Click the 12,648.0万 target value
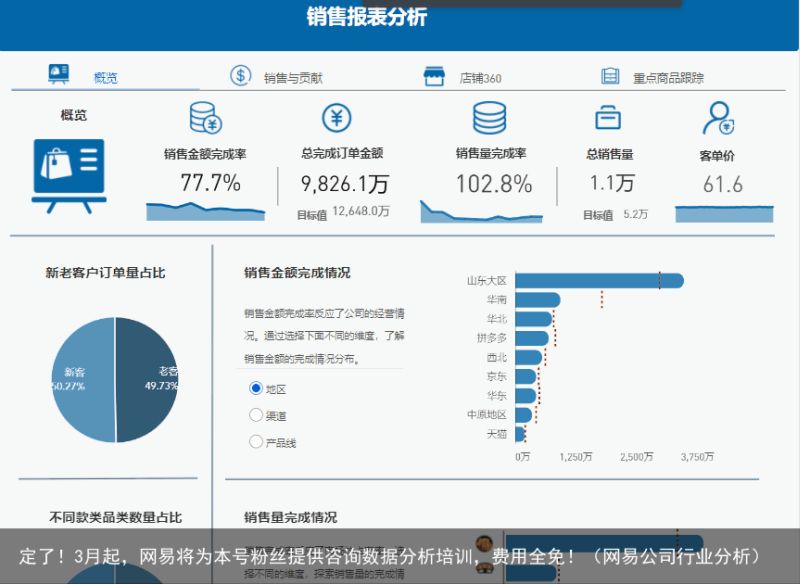800x584 pixels. point(361,211)
